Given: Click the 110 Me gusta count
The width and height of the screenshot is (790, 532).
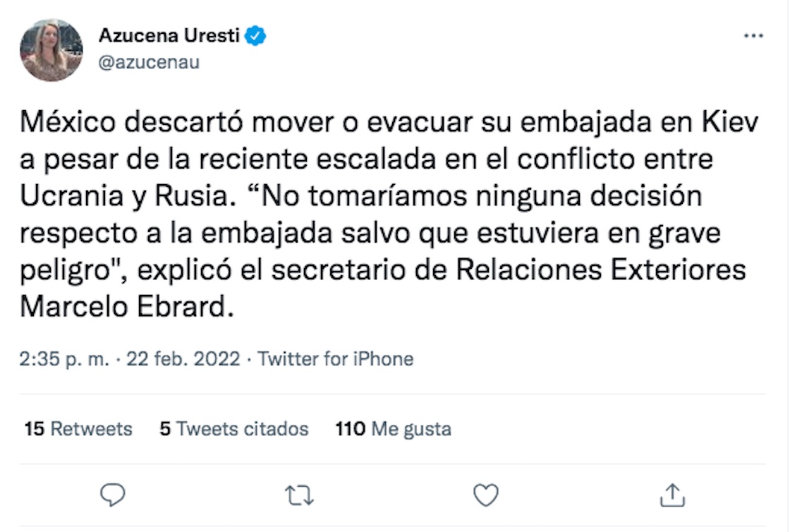Looking at the screenshot, I should [392, 428].
